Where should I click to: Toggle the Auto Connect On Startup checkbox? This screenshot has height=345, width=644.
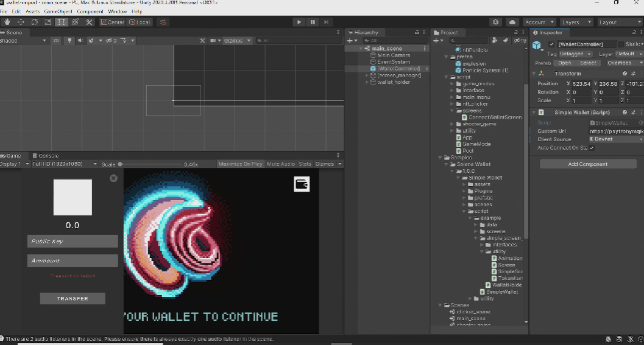point(592,148)
